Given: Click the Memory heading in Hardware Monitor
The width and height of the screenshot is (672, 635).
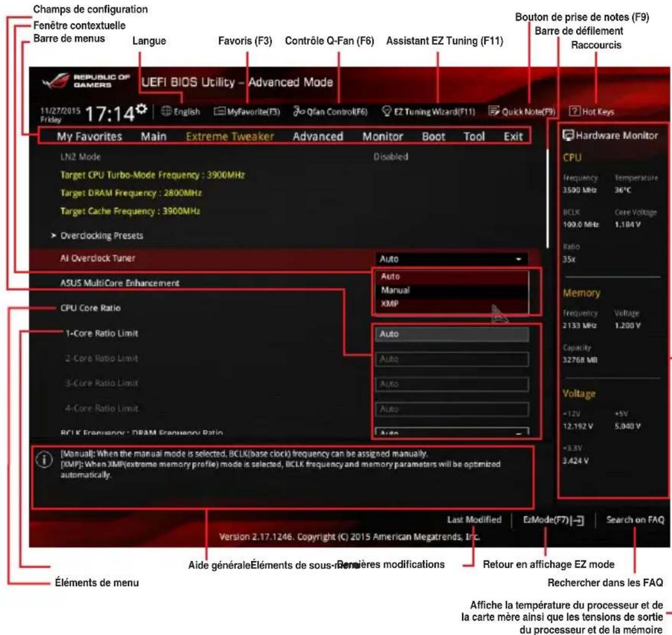Looking at the screenshot, I should [581, 293].
